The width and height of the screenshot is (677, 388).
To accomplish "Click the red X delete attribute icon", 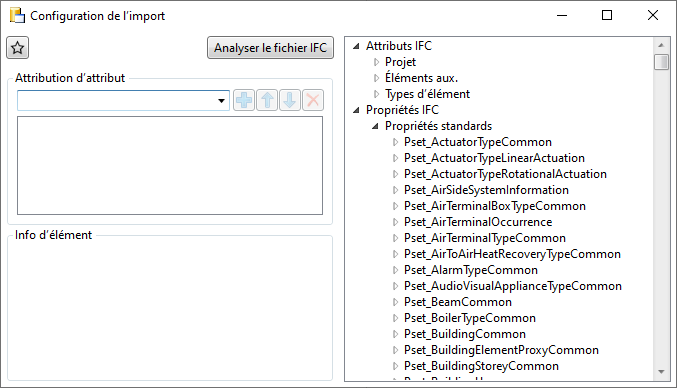I will [x=313, y=100].
